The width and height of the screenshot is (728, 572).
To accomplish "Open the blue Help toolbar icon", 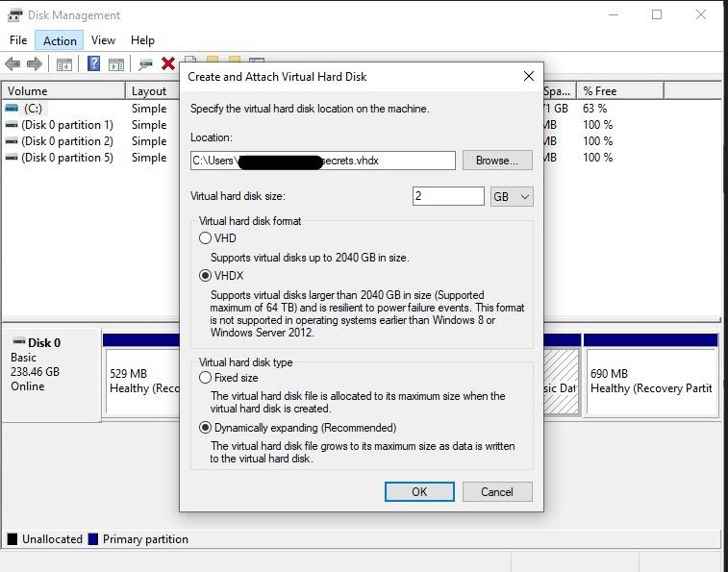I will pos(94,63).
